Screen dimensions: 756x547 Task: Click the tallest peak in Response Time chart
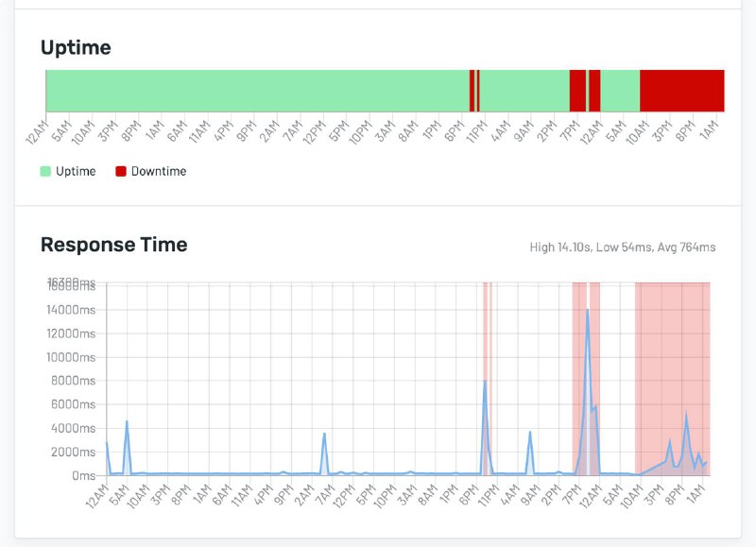point(587,310)
